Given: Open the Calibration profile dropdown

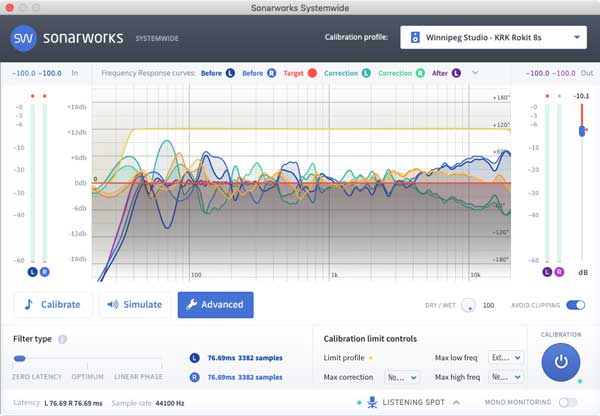Looking at the screenshot, I should coord(493,38).
